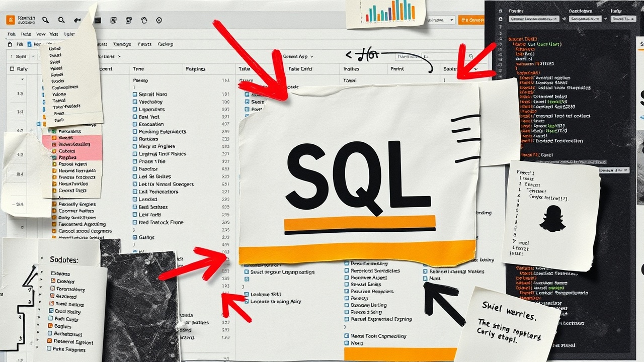Click the floppy-disk save icon in the top toolbar

coord(129,21)
